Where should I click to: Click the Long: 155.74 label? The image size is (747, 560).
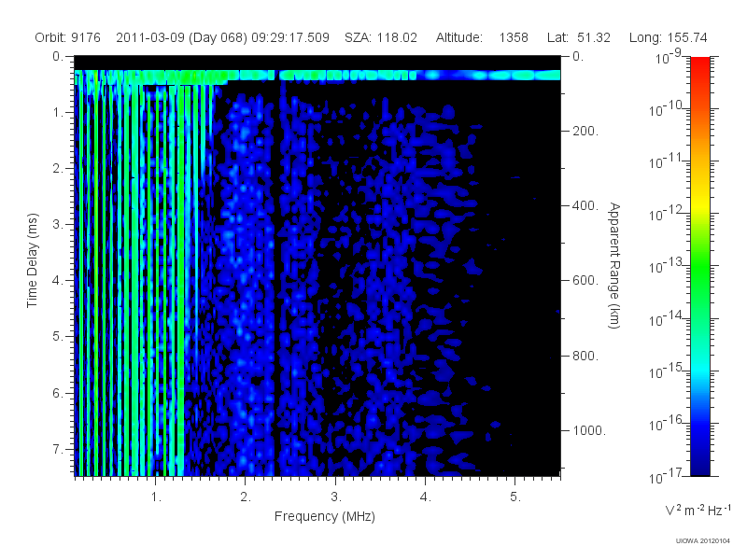668,37
